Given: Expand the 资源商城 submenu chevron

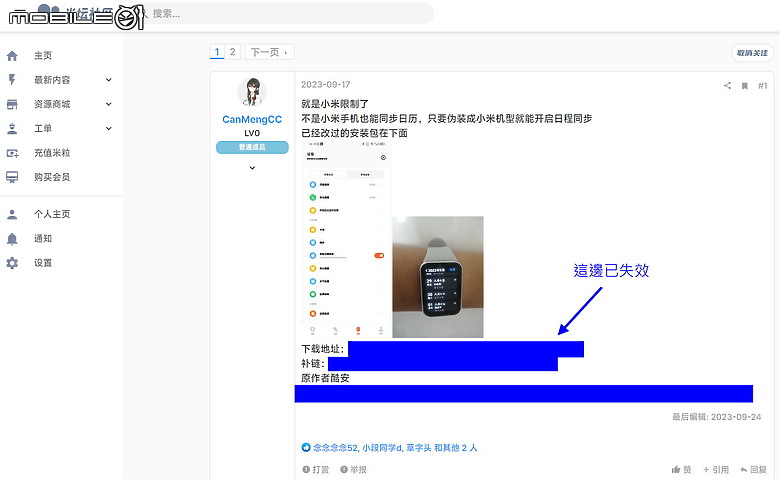Looking at the screenshot, I should [x=108, y=104].
